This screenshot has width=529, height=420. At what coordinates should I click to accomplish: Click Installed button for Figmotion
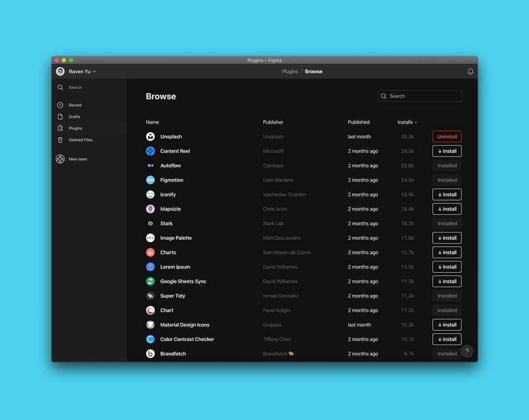pos(447,180)
